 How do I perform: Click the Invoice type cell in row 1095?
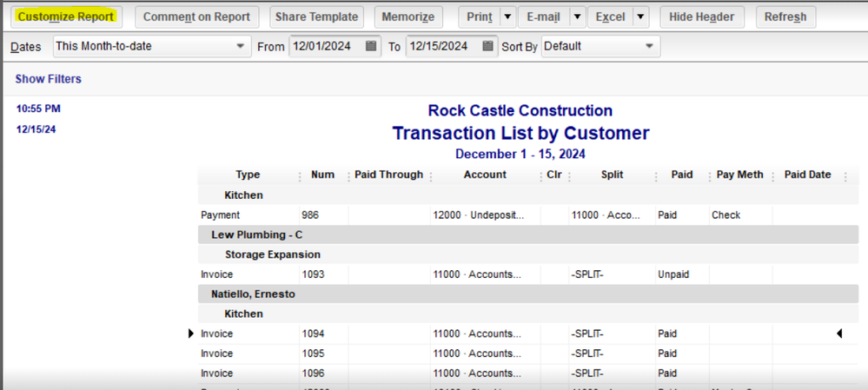(x=217, y=354)
